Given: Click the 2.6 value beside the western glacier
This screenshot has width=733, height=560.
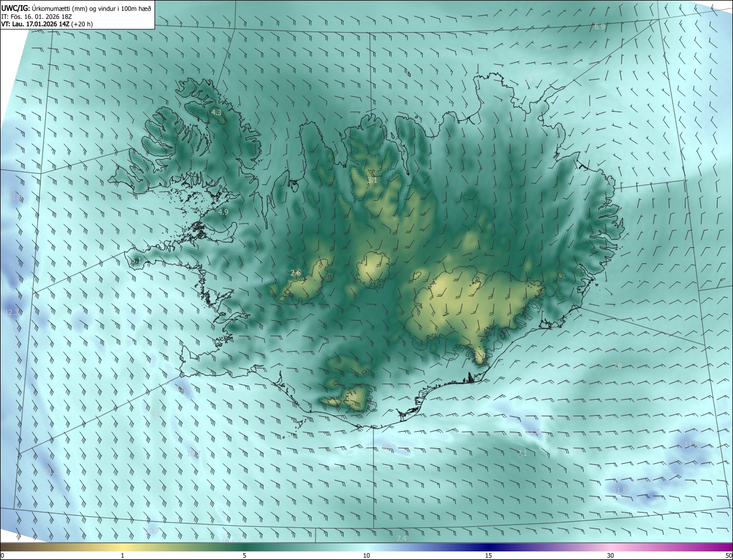Looking at the screenshot, I should point(295,273).
